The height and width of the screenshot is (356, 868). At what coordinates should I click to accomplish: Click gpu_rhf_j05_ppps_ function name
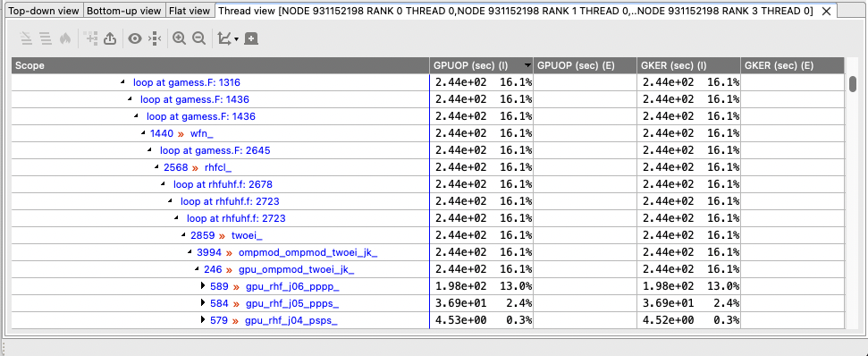291,303
